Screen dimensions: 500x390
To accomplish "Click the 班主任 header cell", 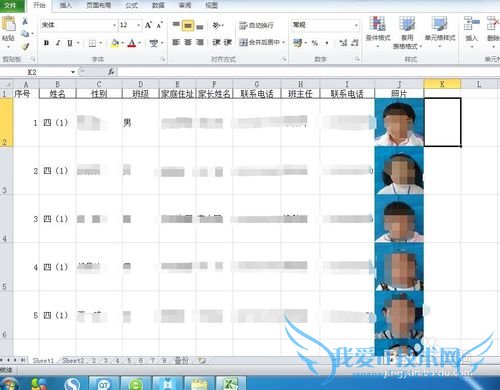I will (300, 94).
